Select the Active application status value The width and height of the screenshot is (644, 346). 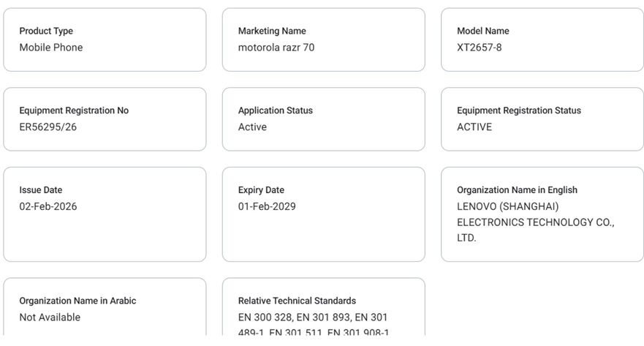pos(253,127)
